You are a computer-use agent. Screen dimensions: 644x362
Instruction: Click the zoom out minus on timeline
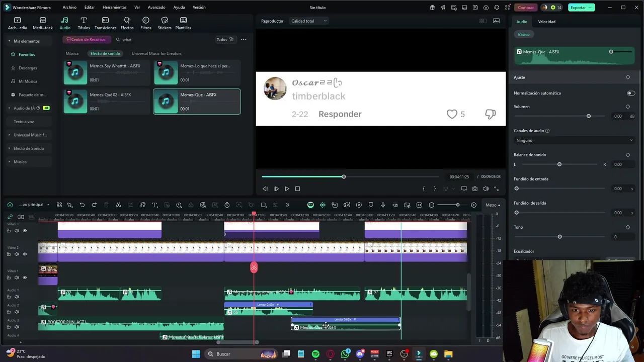click(x=431, y=205)
